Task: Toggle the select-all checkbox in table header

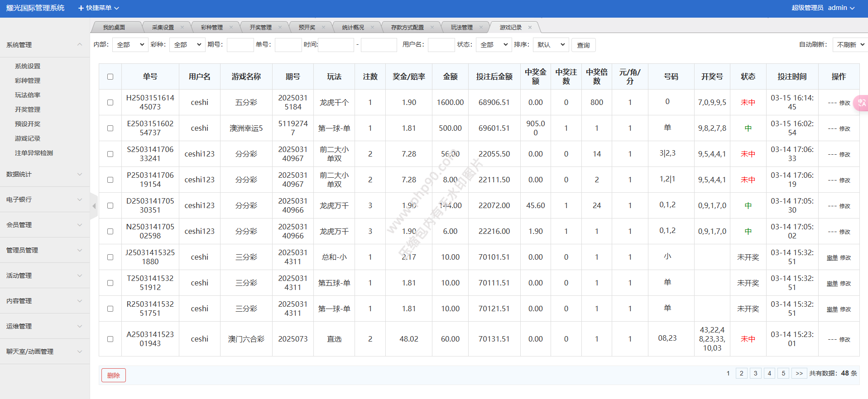Action: (110, 76)
